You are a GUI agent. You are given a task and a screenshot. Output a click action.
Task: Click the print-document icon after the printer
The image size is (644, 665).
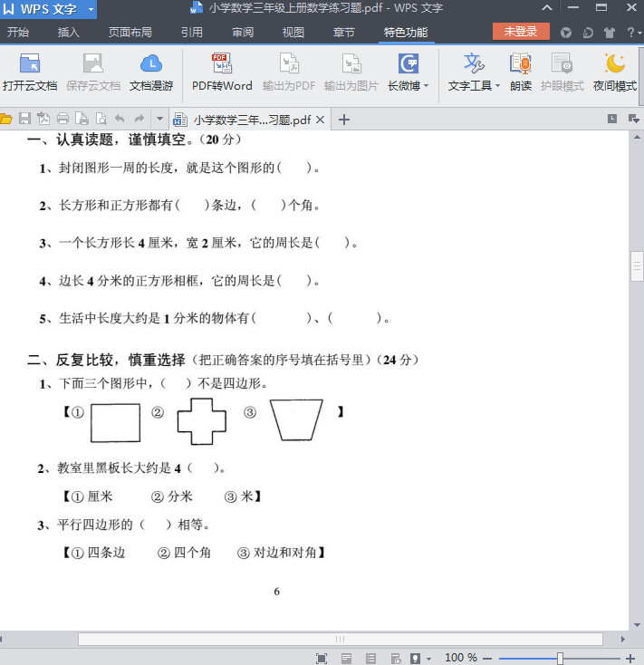point(82,119)
